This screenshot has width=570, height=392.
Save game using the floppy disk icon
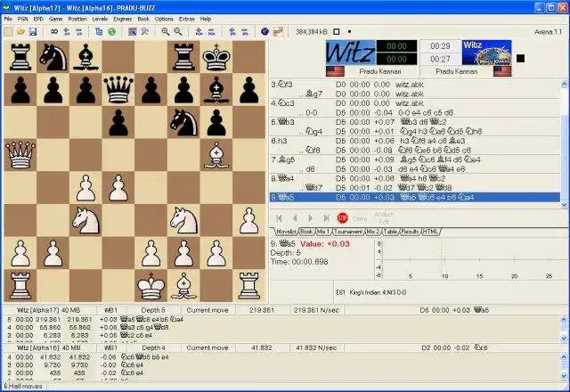coord(33,32)
